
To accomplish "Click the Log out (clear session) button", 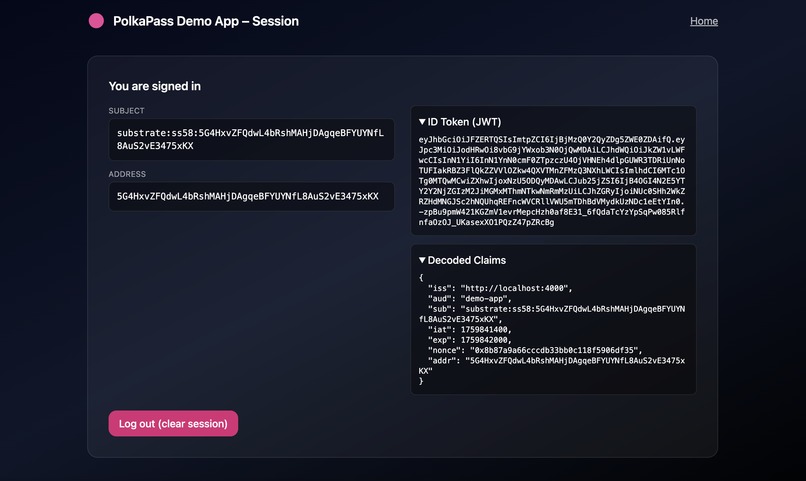I will coord(173,423).
